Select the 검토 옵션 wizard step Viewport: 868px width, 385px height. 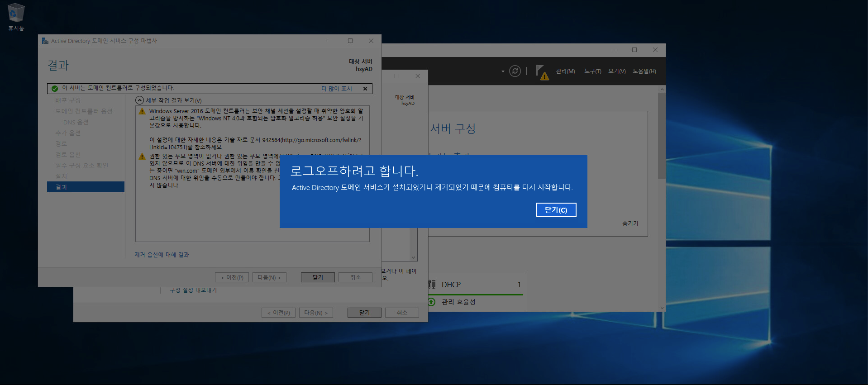tap(68, 155)
